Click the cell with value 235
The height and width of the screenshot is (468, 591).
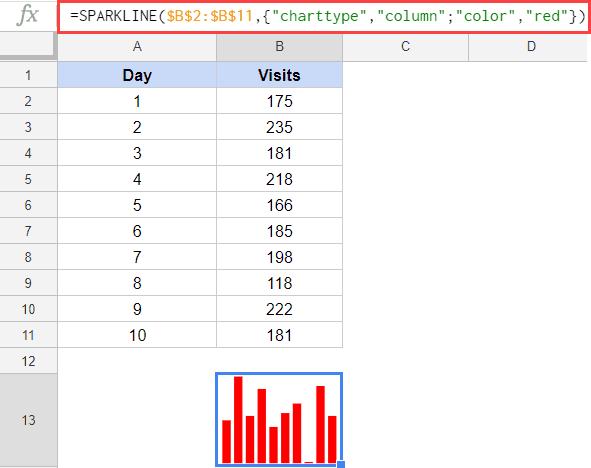[279, 127]
